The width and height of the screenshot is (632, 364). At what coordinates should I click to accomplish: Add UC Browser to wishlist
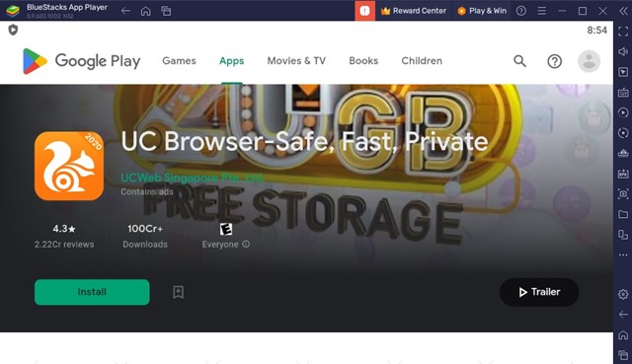(x=178, y=292)
